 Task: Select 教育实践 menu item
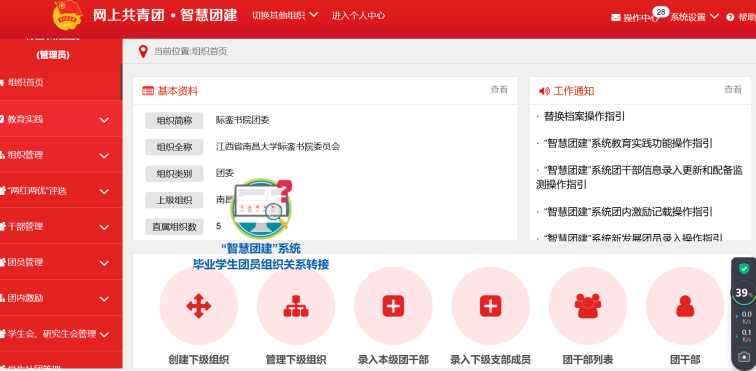(x=25, y=119)
